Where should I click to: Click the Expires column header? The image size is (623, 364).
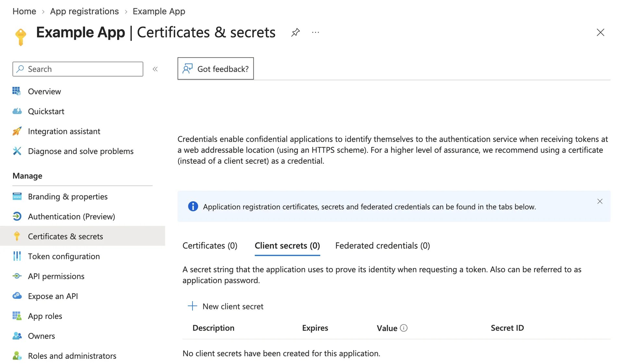pos(315,328)
